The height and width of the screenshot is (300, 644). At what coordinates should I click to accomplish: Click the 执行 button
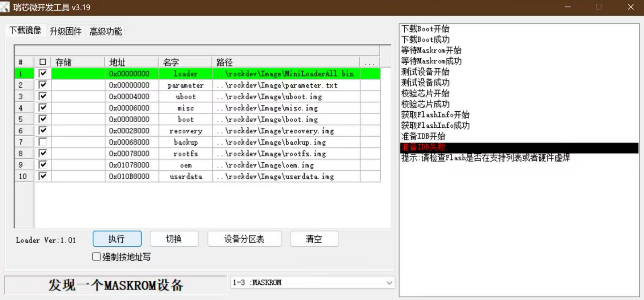pos(117,239)
